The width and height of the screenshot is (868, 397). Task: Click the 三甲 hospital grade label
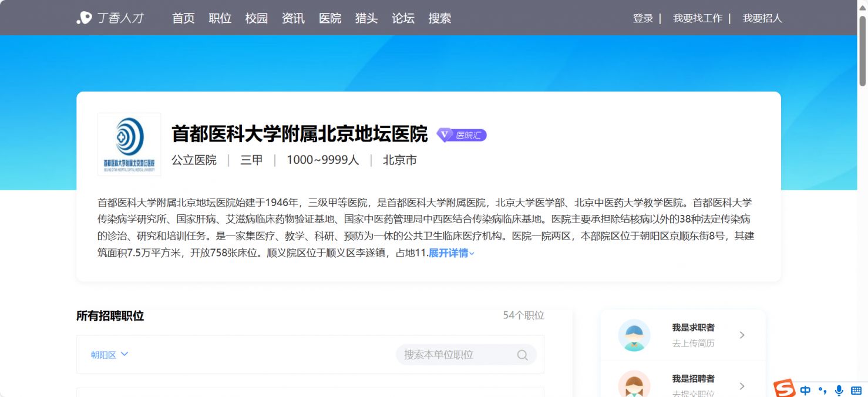(251, 160)
